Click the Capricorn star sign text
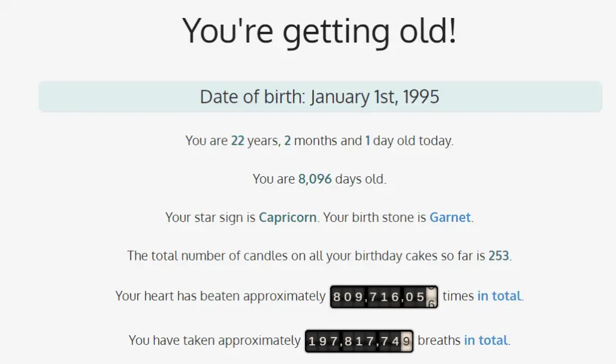The image size is (616, 364). click(288, 217)
